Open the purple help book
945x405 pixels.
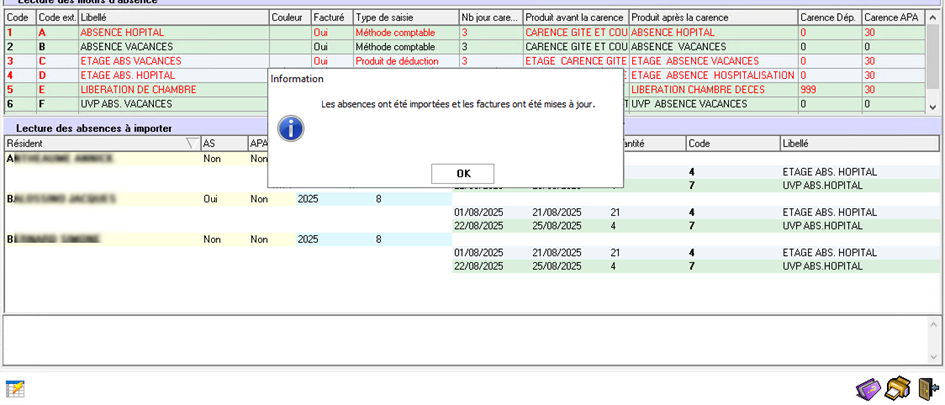tap(868, 387)
